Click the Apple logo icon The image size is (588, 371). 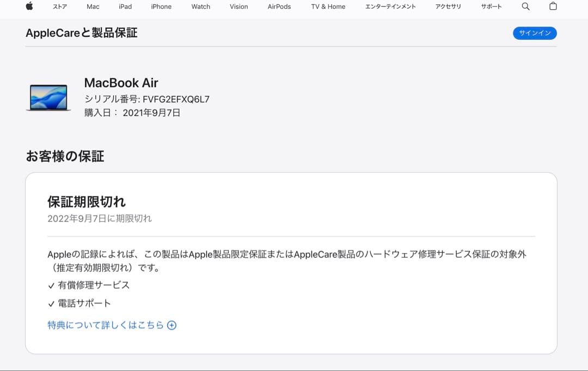coord(29,7)
